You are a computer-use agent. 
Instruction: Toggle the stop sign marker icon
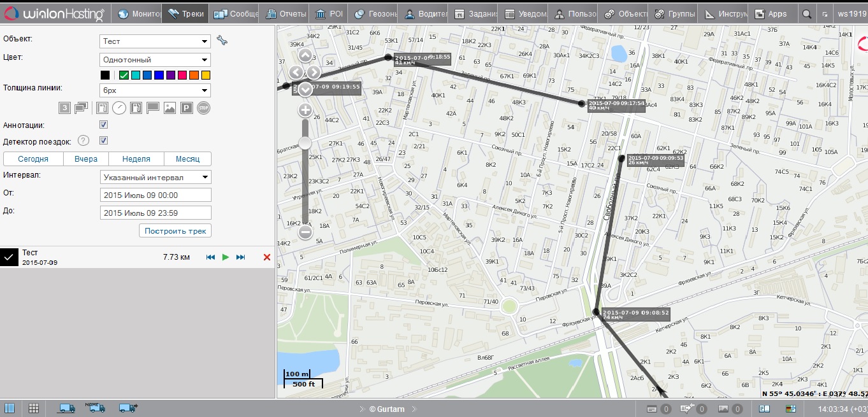(x=203, y=108)
